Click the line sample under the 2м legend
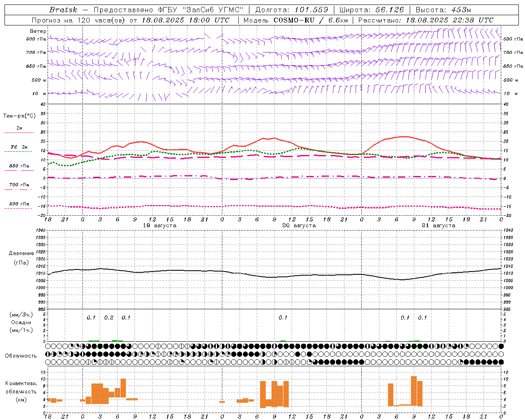Screen dimensions: 525x420 (19, 133)
